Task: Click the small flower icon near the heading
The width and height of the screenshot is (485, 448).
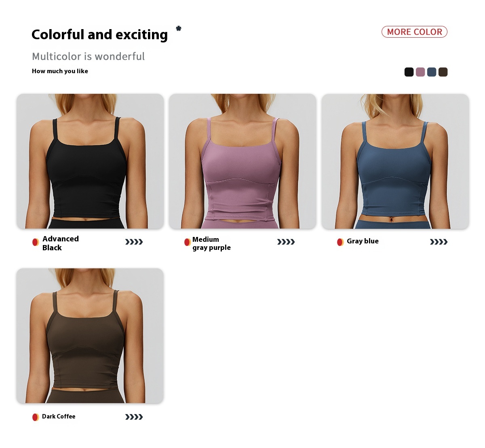Action: 179,28
